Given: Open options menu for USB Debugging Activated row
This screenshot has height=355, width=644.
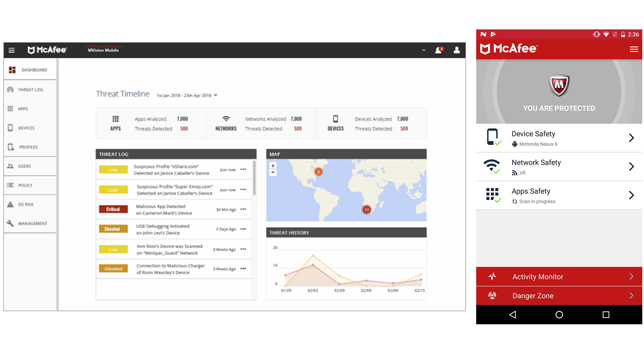Looking at the screenshot, I should [x=243, y=229].
